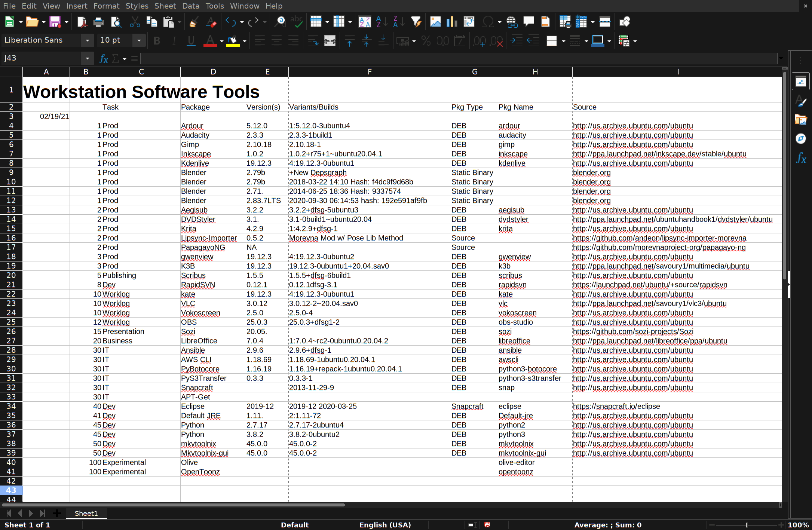
Task: Click the AutoFilter funnel icon
Action: point(416,22)
